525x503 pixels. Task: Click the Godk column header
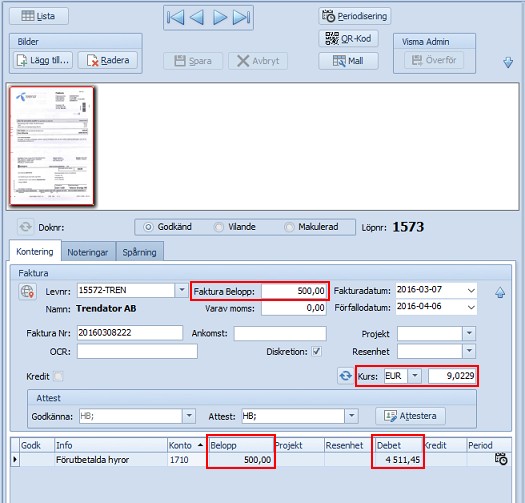coord(37,445)
